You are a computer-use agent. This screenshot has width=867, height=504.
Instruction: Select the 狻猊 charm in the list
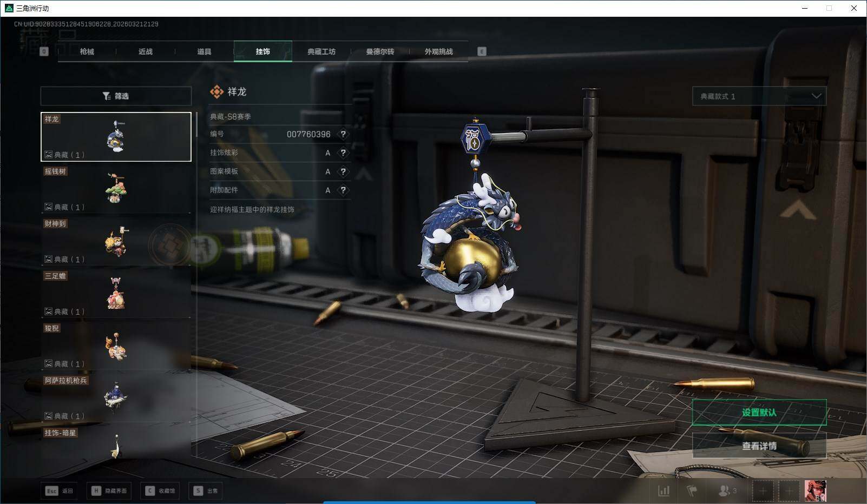(116, 346)
